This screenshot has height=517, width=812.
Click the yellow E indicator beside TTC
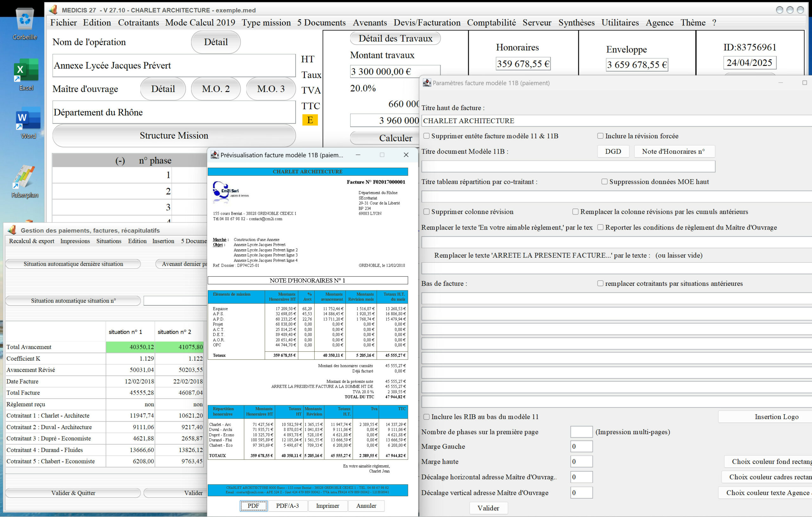(x=310, y=120)
